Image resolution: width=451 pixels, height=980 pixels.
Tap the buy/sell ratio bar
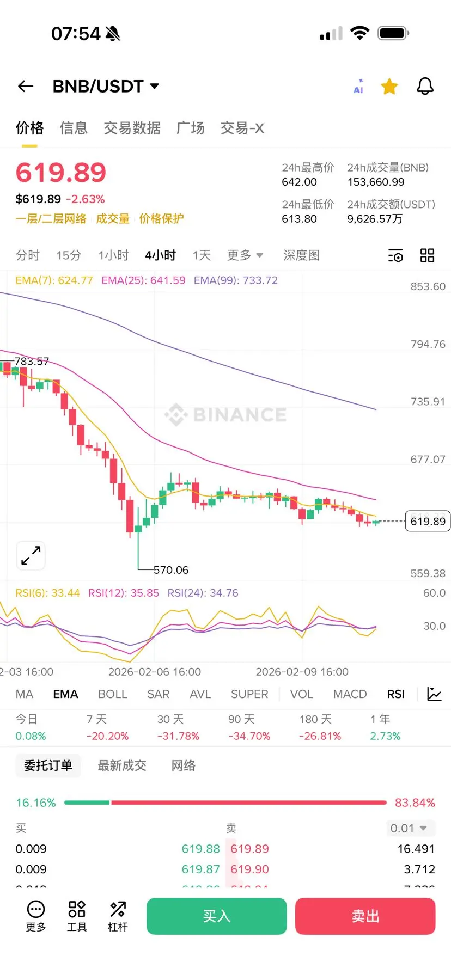225,803
